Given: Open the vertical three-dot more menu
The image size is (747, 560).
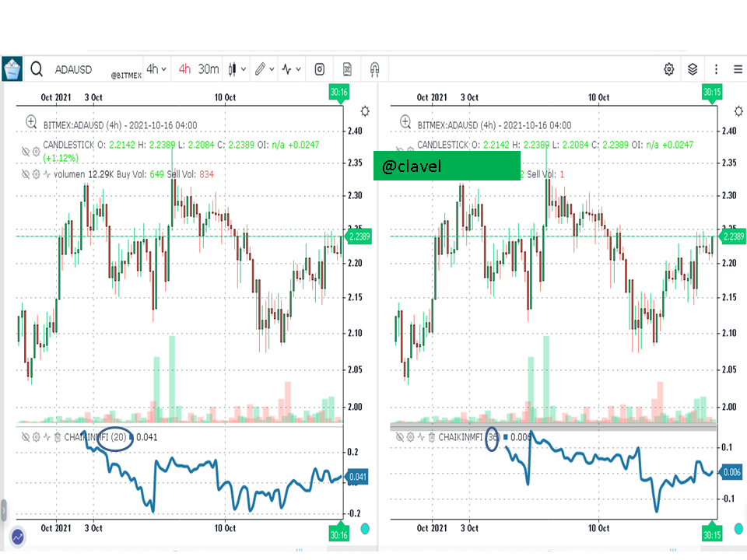Looking at the screenshot, I should [x=716, y=69].
